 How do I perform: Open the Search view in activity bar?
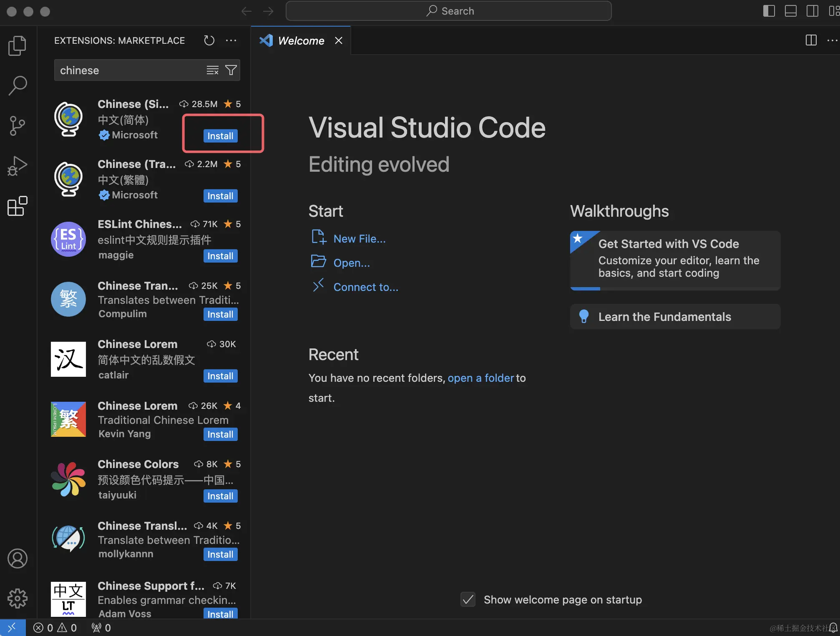point(17,85)
